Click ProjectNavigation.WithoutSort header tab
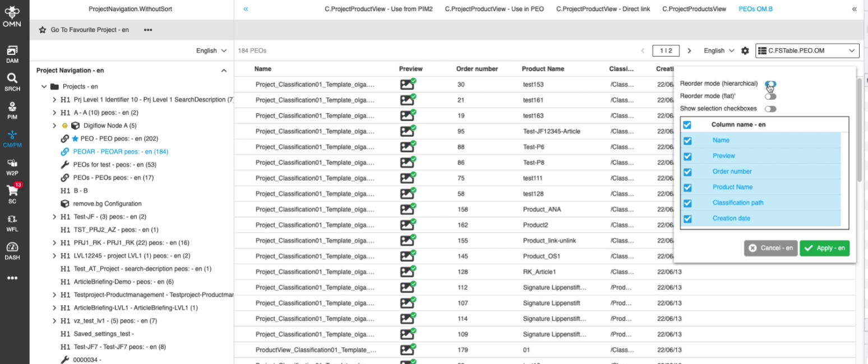868x364 pixels. [131, 9]
